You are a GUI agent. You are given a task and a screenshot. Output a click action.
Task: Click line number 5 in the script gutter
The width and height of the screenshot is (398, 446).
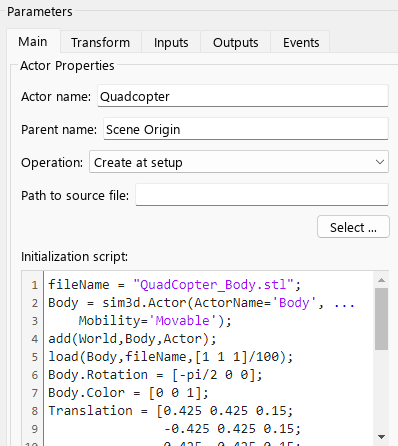point(35,357)
